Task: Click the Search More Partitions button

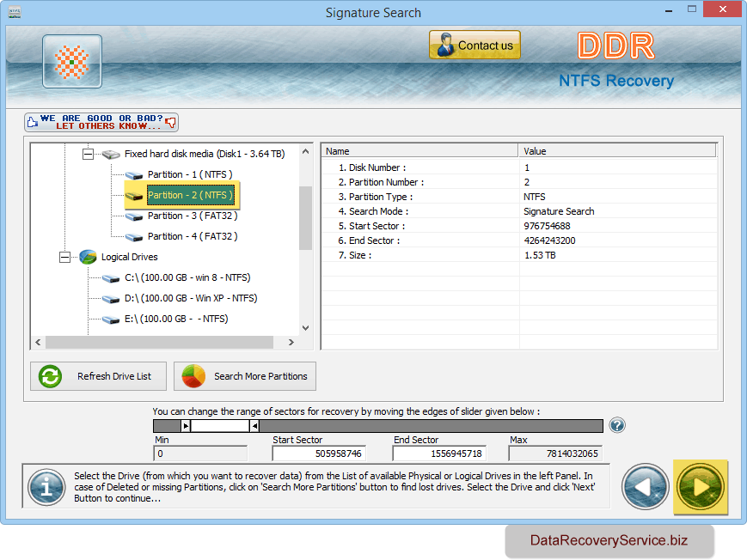Action: coord(245,376)
